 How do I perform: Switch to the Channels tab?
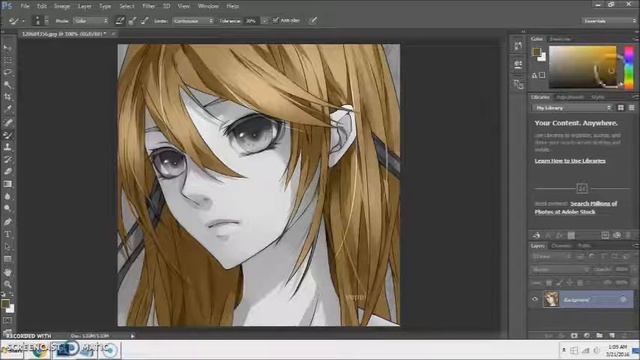[560, 246]
